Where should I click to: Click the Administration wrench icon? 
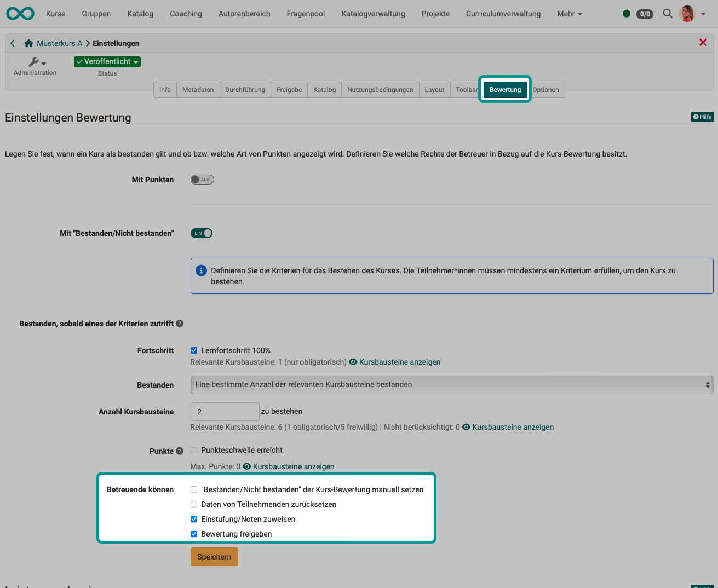[x=34, y=62]
